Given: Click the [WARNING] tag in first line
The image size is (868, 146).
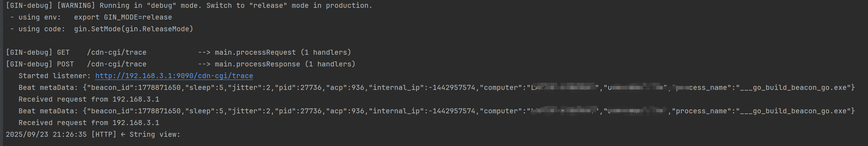Looking at the screenshot, I should coord(76,6).
